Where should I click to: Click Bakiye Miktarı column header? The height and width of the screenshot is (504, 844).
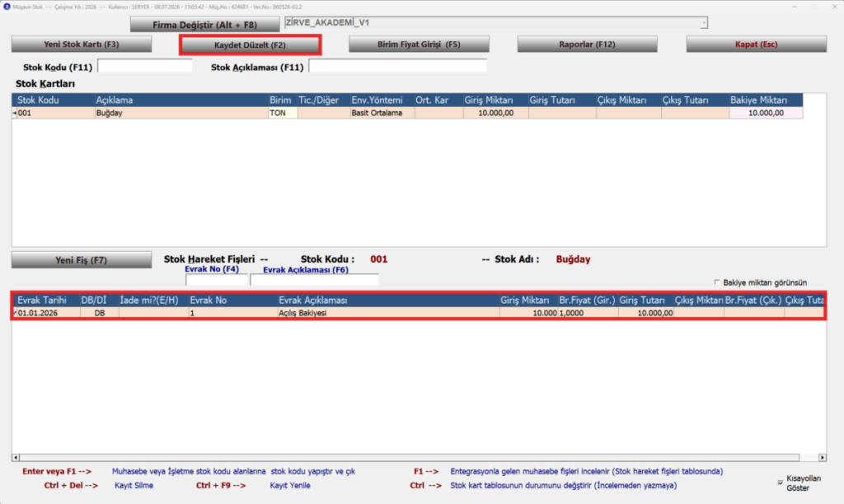[x=766, y=100]
